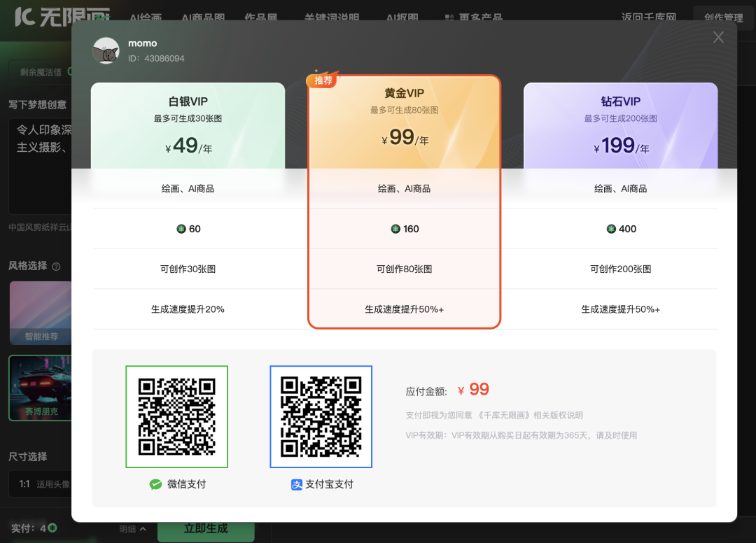The width and height of the screenshot is (756, 543).
Task: Expand the 明细 payment details
Action: point(132,530)
